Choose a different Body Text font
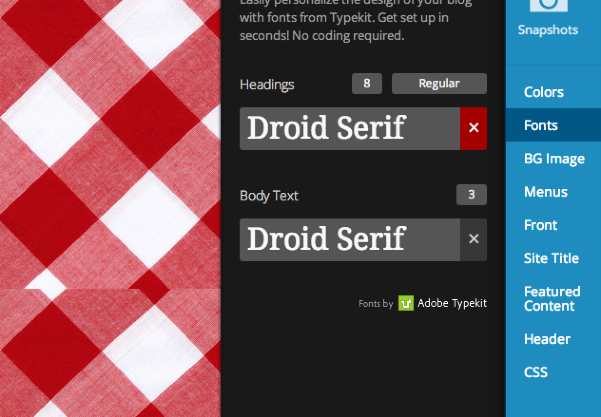This screenshot has width=601, height=417. [349, 239]
